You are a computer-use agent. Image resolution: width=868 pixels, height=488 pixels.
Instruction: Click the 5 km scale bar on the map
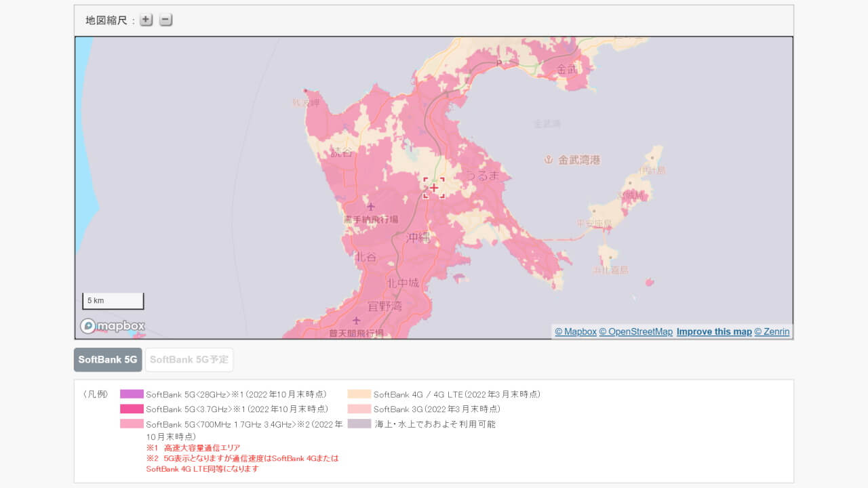pos(113,300)
